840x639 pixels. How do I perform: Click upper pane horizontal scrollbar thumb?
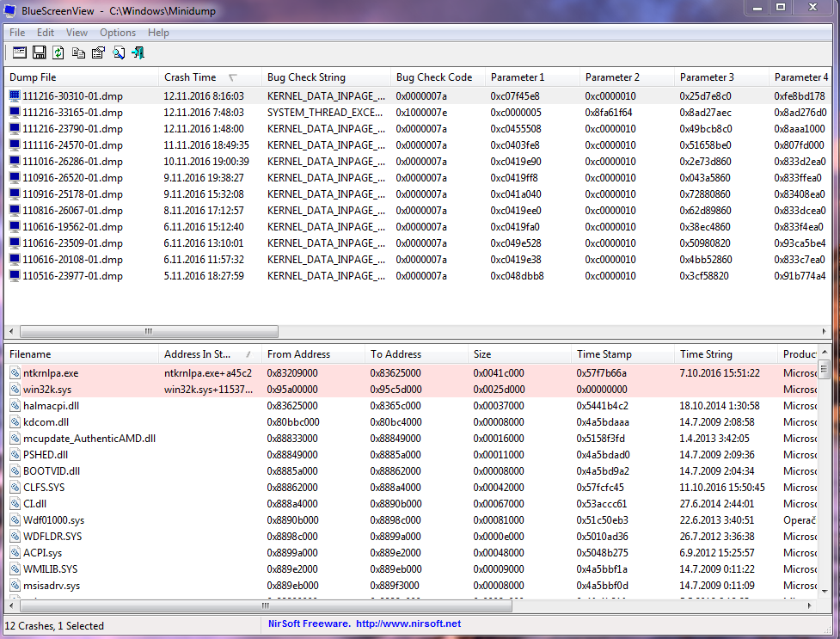pyautogui.click(x=149, y=331)
